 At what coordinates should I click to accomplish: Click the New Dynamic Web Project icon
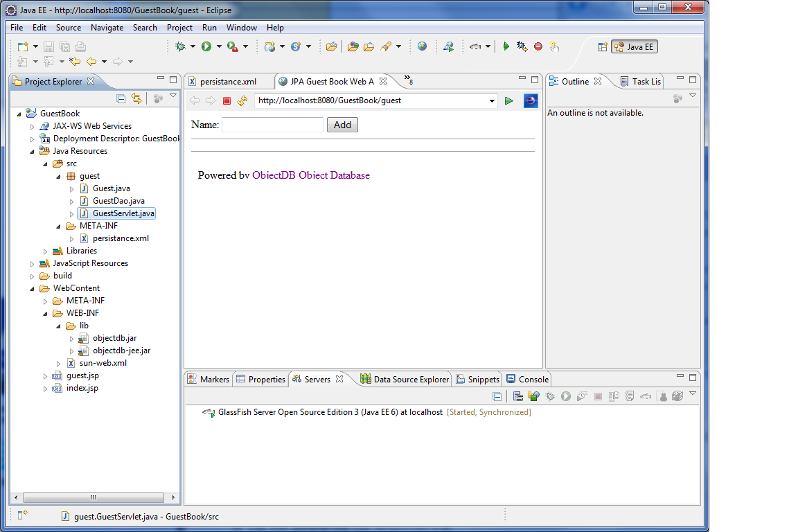pos(269,47)
